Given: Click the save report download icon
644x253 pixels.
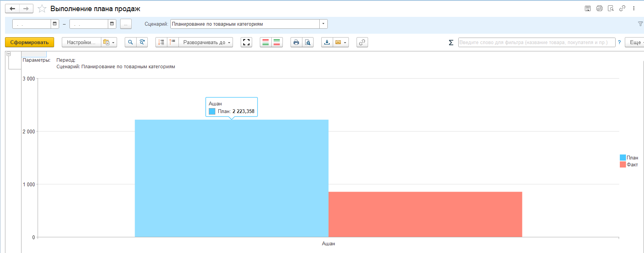Looking at the screenshot, I should coord(327,42).
